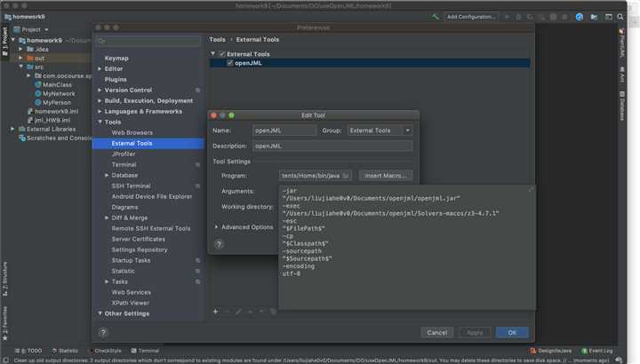Collapse Other Settings category
Screen dimensions: 640x364
tap(100, 313)
